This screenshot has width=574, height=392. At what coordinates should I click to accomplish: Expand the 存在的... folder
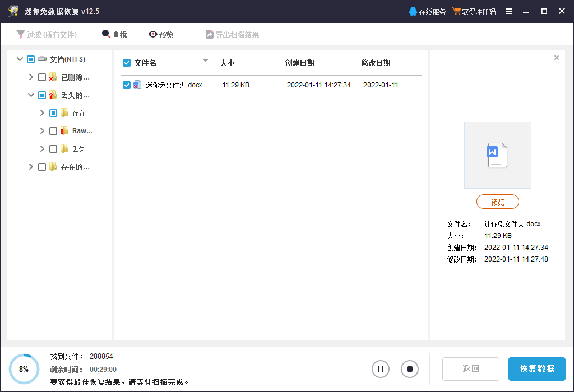(31, 166)
